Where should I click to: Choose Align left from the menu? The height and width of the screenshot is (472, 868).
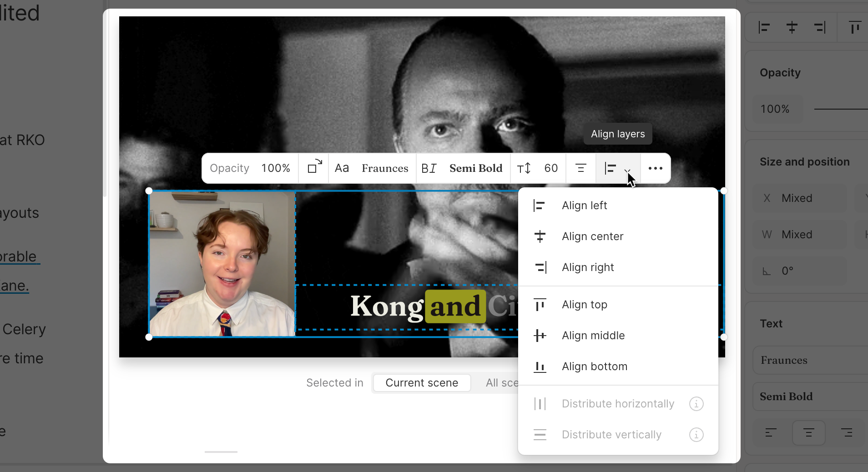point(584,206)
